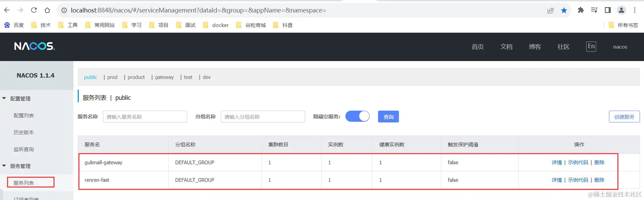Switch language with the En button
644x200 pixels.
[x=591, y=47]
